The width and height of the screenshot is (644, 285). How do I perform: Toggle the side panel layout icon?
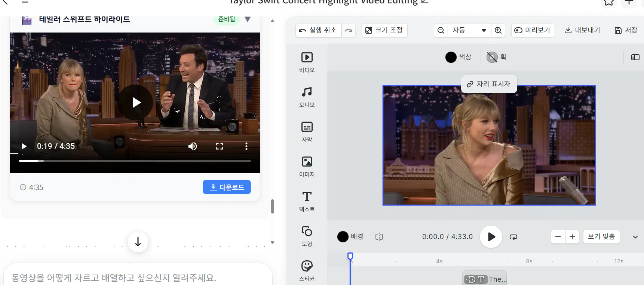635,57
